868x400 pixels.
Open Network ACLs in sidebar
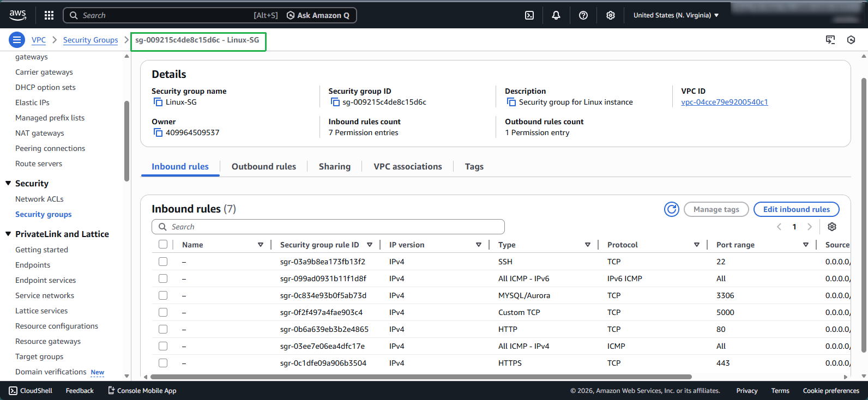(x=39, y=199)
